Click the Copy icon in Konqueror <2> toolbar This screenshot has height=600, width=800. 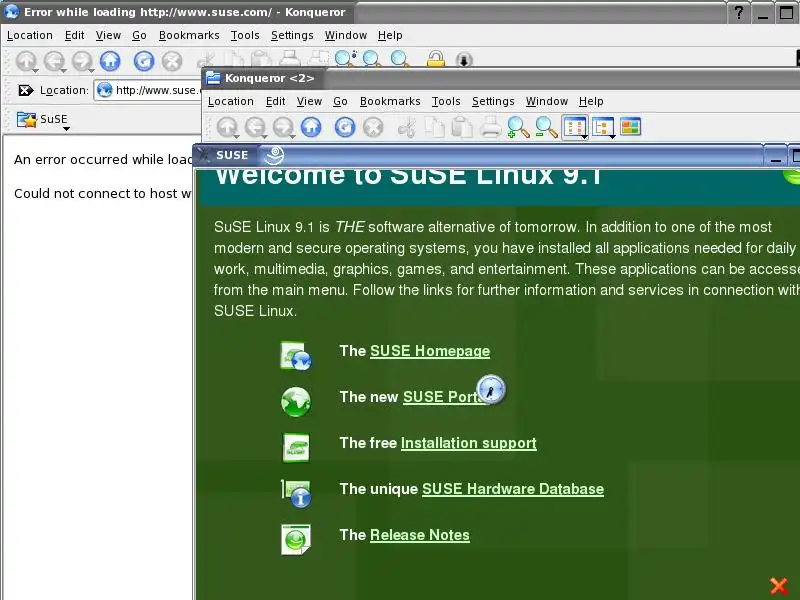(435, 127)
